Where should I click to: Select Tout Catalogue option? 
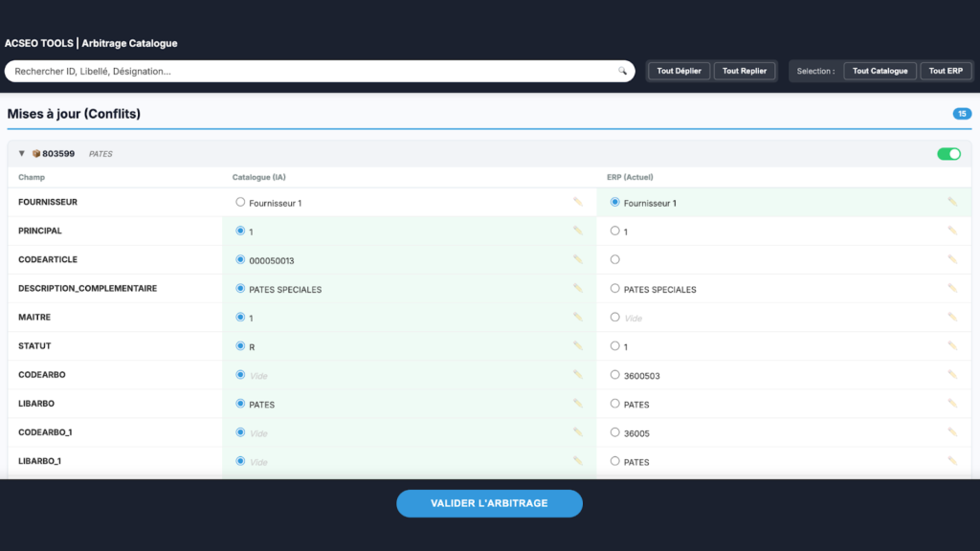pyautogui.click(x=880, y=71)
